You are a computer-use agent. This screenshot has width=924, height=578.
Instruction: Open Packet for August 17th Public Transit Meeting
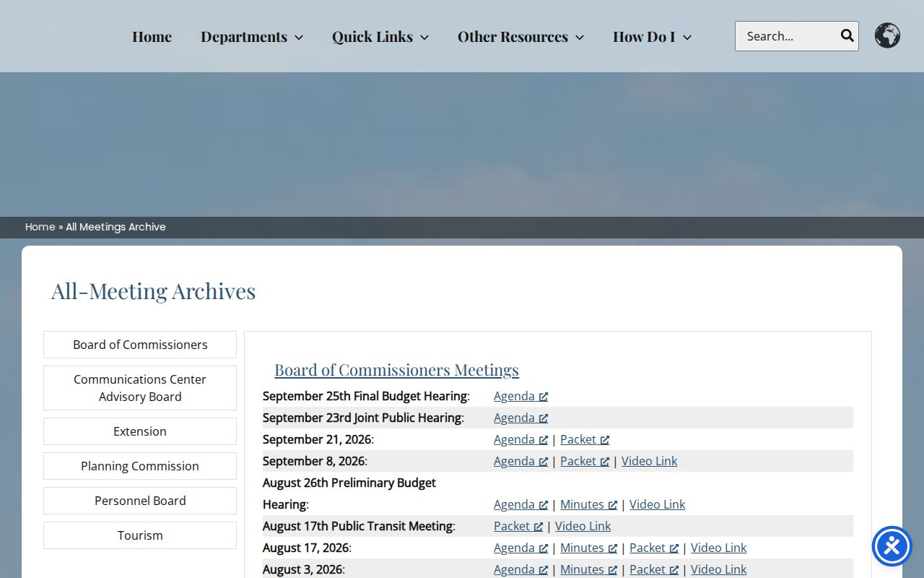(x=518, y=526)
